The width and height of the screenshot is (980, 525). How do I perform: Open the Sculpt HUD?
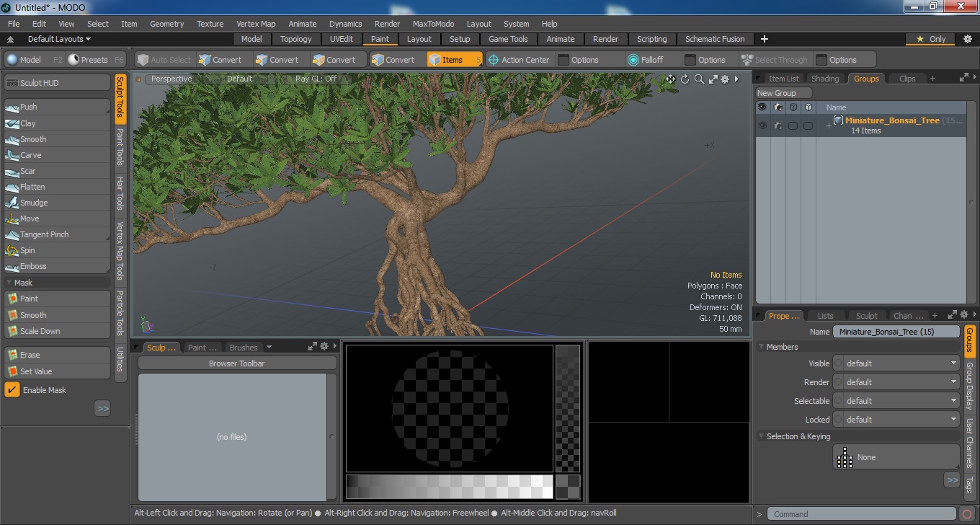[x=57, y=83]
